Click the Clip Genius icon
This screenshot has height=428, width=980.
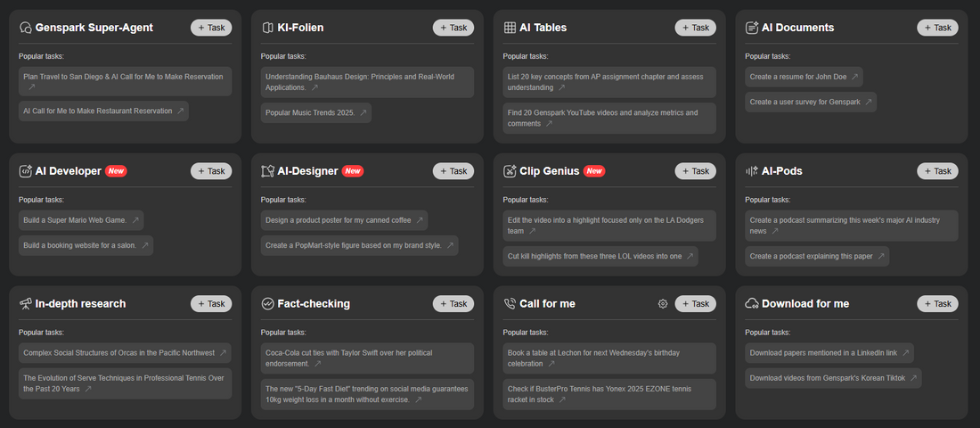pos(510,170)
